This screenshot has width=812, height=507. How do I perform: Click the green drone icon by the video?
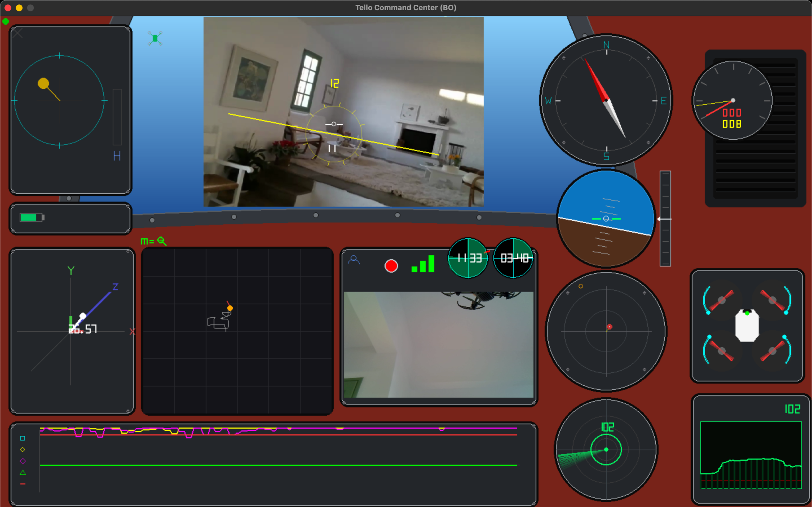point(155,38)
